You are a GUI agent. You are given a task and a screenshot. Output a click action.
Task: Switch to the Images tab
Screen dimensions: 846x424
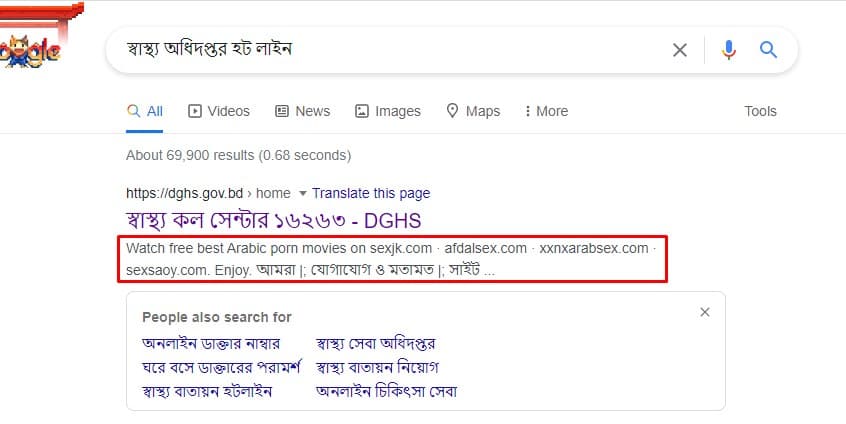[387, 111]
